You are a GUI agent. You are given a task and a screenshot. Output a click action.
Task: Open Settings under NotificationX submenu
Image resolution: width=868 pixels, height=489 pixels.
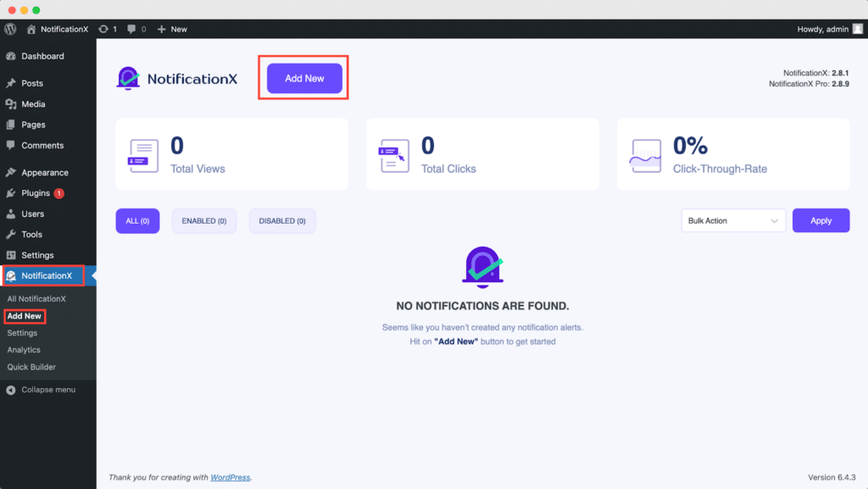tap(22, 333)
